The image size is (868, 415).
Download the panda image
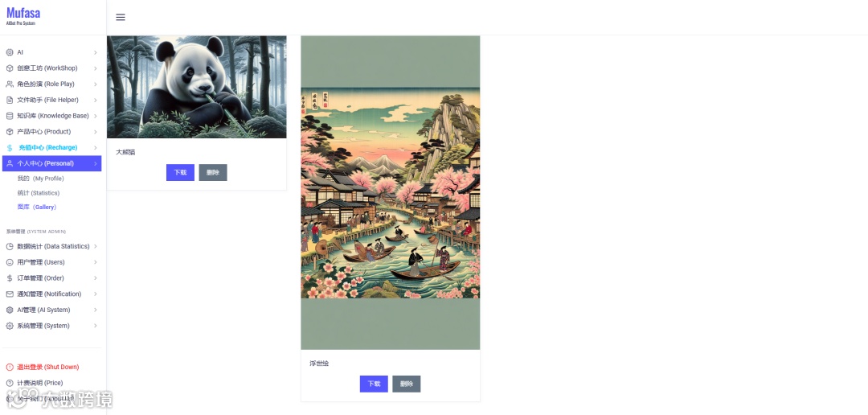coord(180,172)
